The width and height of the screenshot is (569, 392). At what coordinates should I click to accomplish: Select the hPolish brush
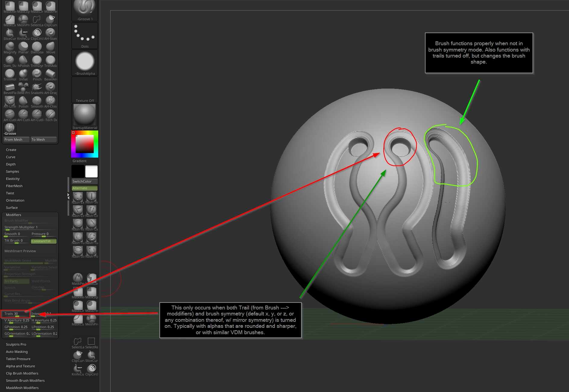pos(23,61)
